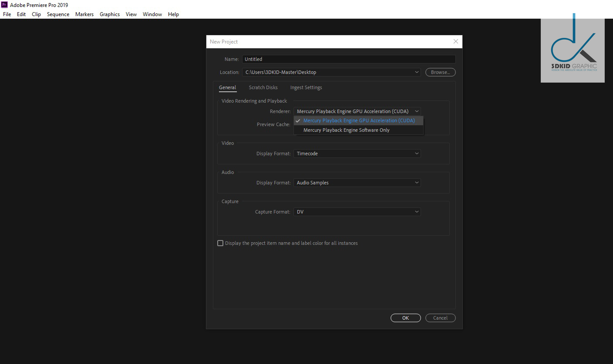Expand the Video Display Format Timecode dropdown
The image size is (613, 364).
[x=357, y=154]
